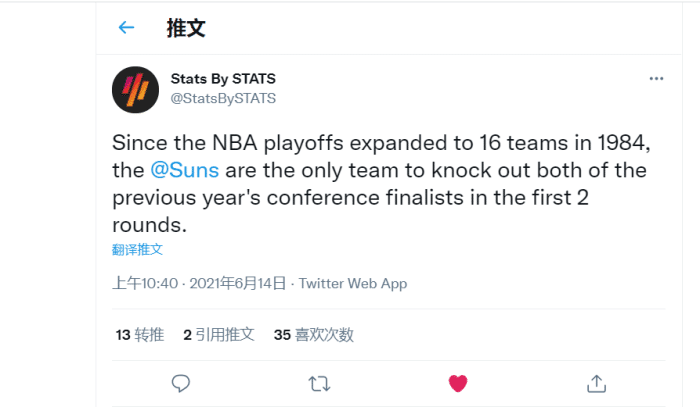Open the Stats By STATS profile avatar
700x407 pixels.
[x=134, y=88]
